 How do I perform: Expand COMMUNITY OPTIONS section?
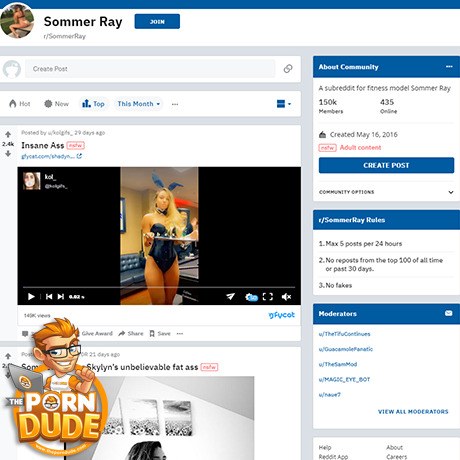[386, 192]
